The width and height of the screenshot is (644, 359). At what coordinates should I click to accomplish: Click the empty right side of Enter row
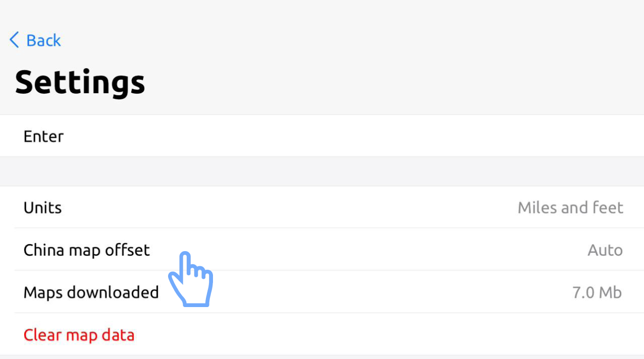(x=404, y=136)
